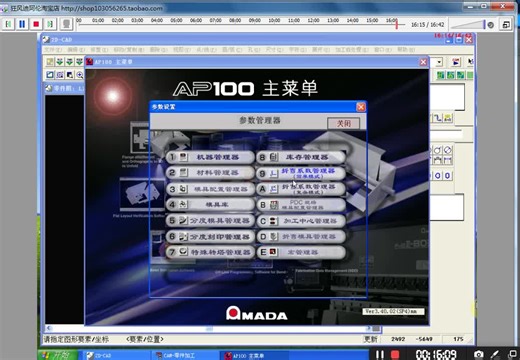Close the 参数设置 dialog with the X
This screenshot has width=520, height=360.
click(x=361, y=107)
